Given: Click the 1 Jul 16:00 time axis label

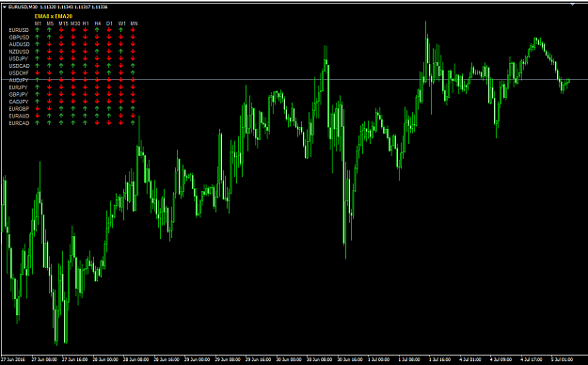Looking at the screenshot, I should coord(440,359).
